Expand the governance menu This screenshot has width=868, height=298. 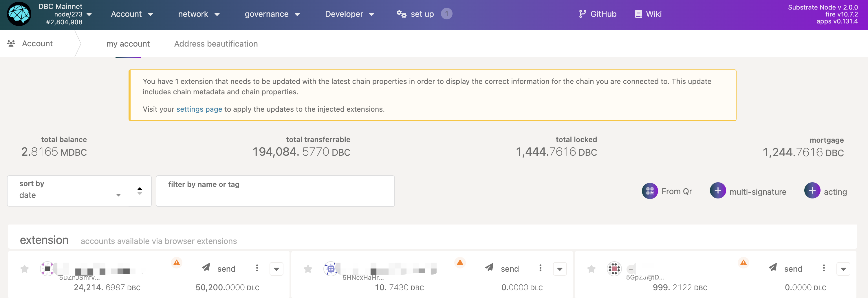point(272,14)
